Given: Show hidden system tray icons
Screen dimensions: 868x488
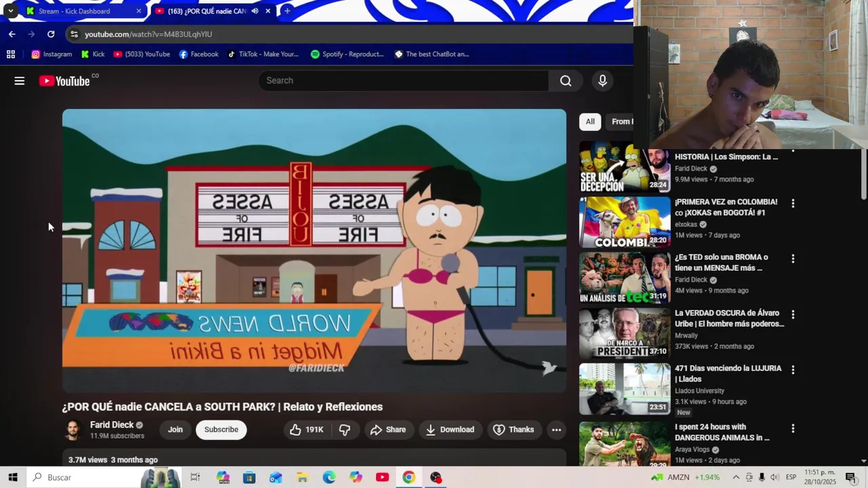Looking at the screenshot, I should [x=736, y=477].
